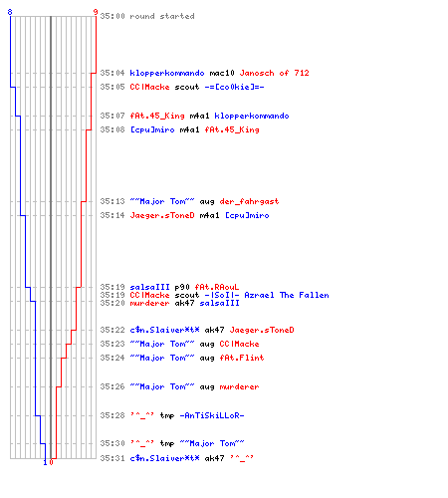Click fAt.Flint victim name

pos(242,358)
